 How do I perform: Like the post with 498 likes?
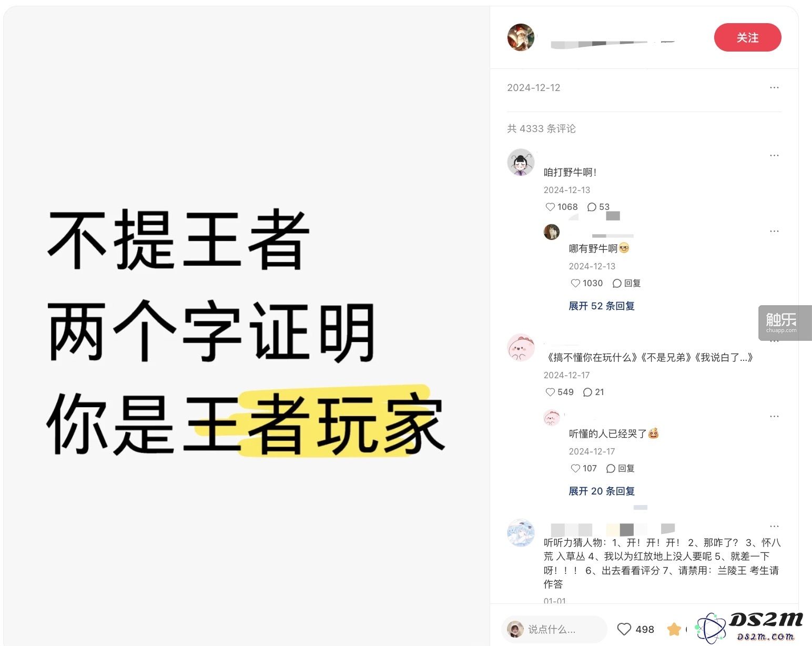point(635,629)
